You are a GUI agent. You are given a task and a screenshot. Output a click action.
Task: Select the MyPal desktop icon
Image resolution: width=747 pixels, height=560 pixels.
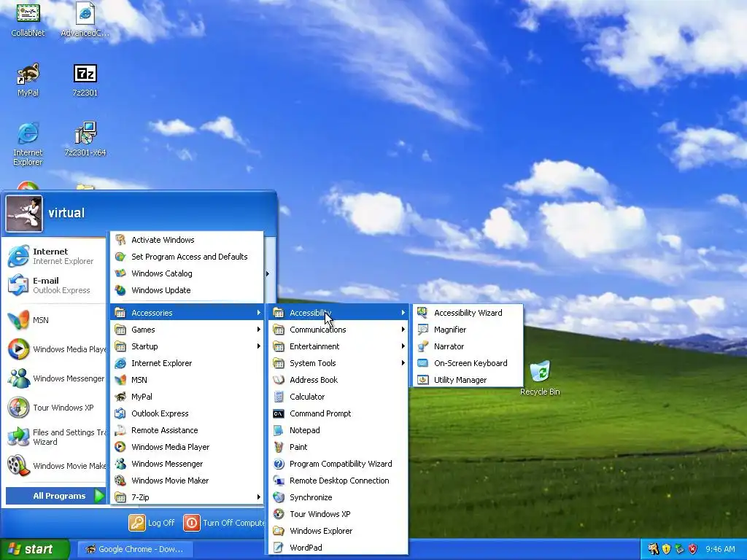(28, 79)
